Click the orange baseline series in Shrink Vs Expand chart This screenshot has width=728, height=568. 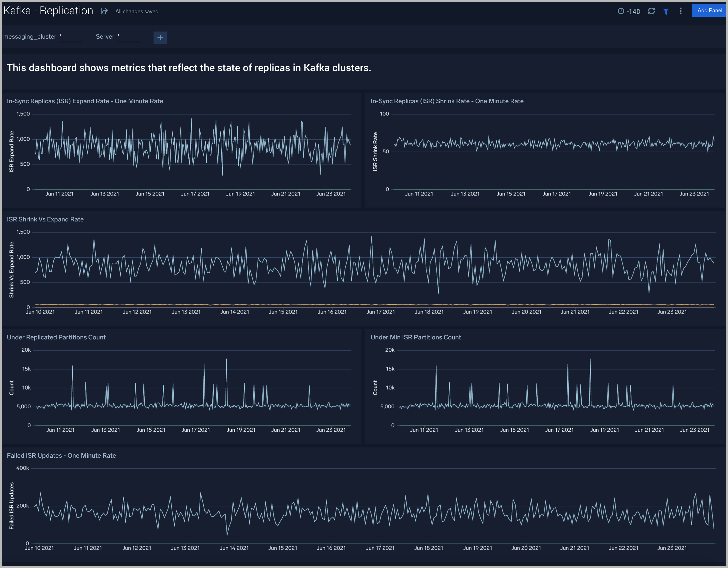(x=333, y=304)
